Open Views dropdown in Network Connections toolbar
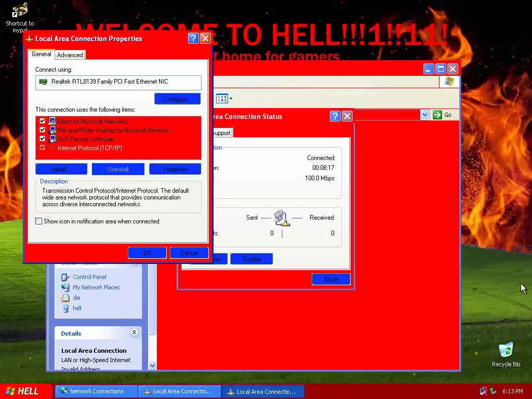The image size is (532, 399). 224,99
